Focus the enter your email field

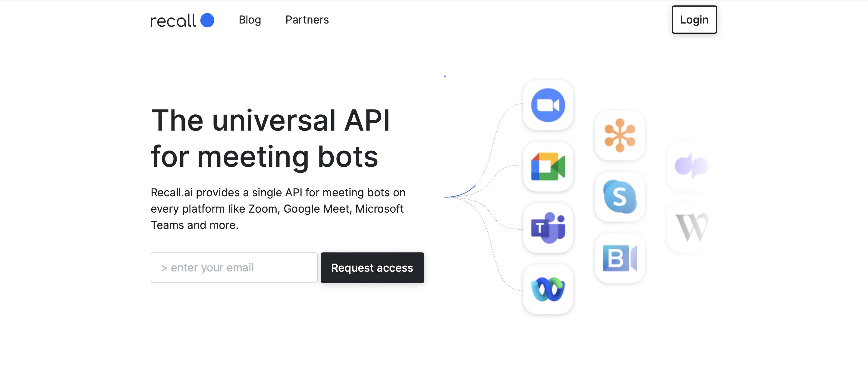pyautogui.click(x=234, y=268)
